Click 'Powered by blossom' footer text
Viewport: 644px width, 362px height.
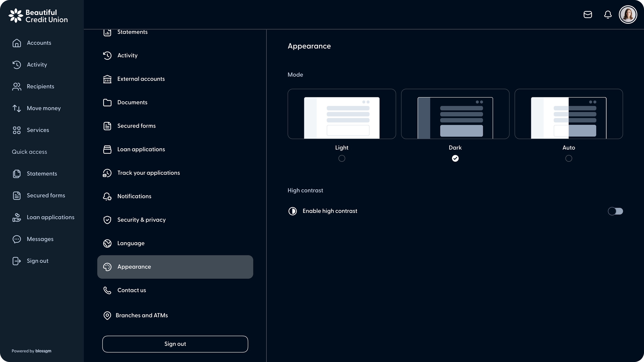(32, 351)
